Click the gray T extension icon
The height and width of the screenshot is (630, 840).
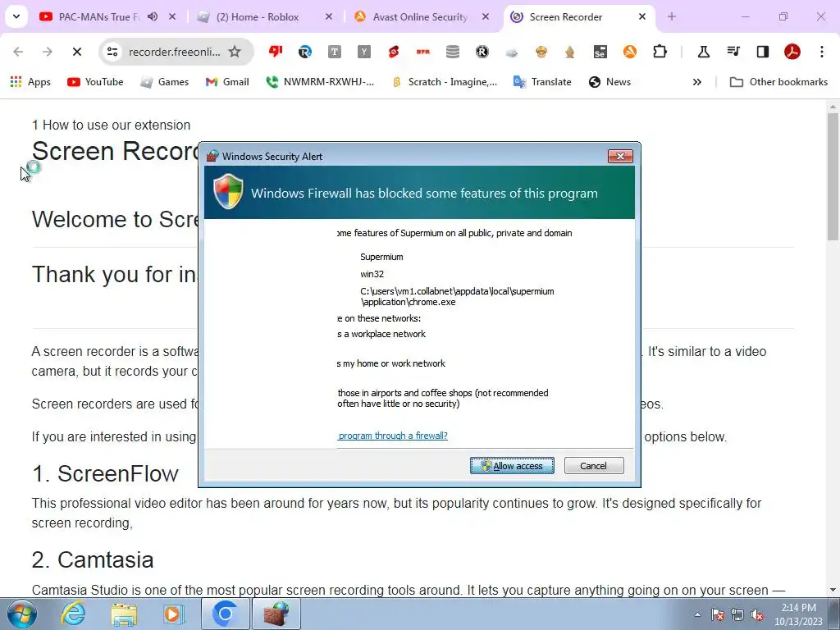click(335, 52)
